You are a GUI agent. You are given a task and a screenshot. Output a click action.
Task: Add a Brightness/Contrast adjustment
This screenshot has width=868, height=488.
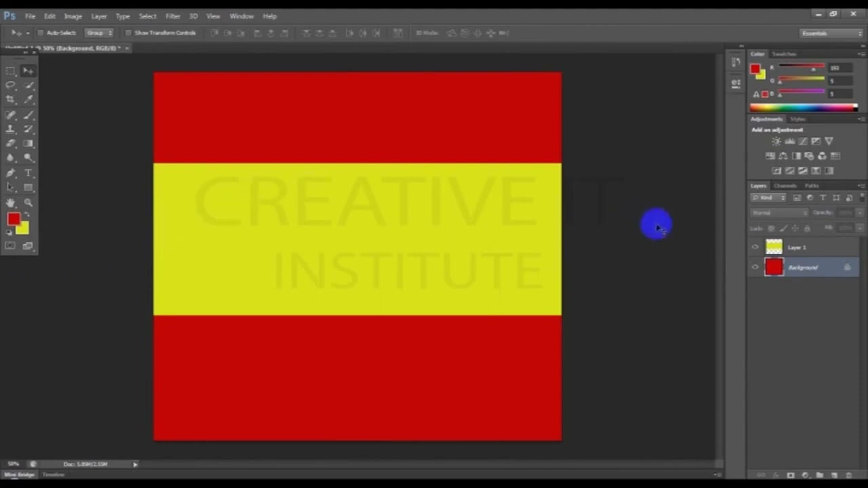(776, 141)
